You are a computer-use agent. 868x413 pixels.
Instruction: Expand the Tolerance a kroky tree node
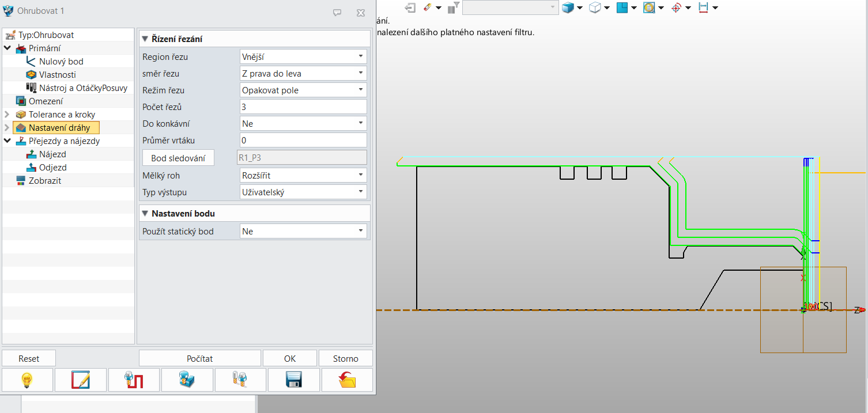[7, 114]
